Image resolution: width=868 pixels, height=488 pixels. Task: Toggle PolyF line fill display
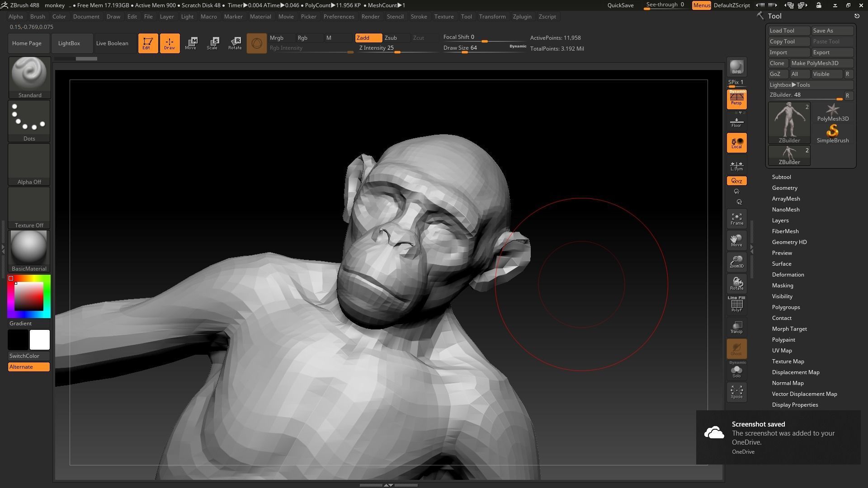pos(736,305)
